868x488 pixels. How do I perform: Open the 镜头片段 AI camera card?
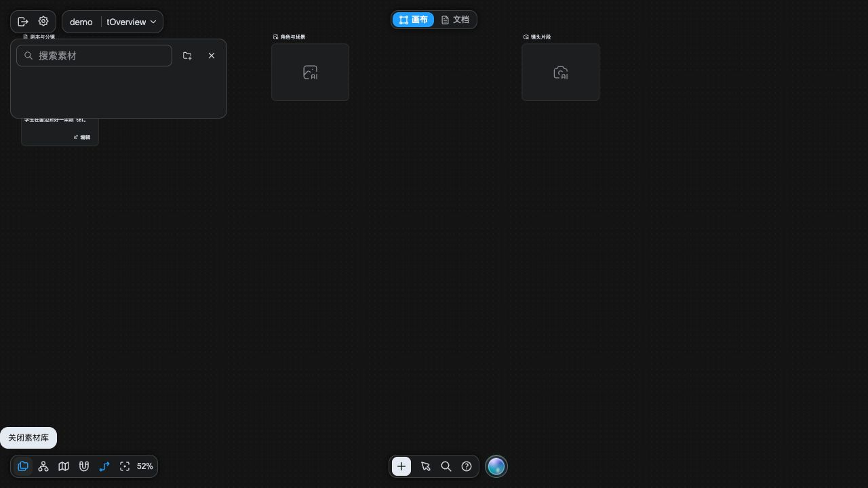pos(560,73)
